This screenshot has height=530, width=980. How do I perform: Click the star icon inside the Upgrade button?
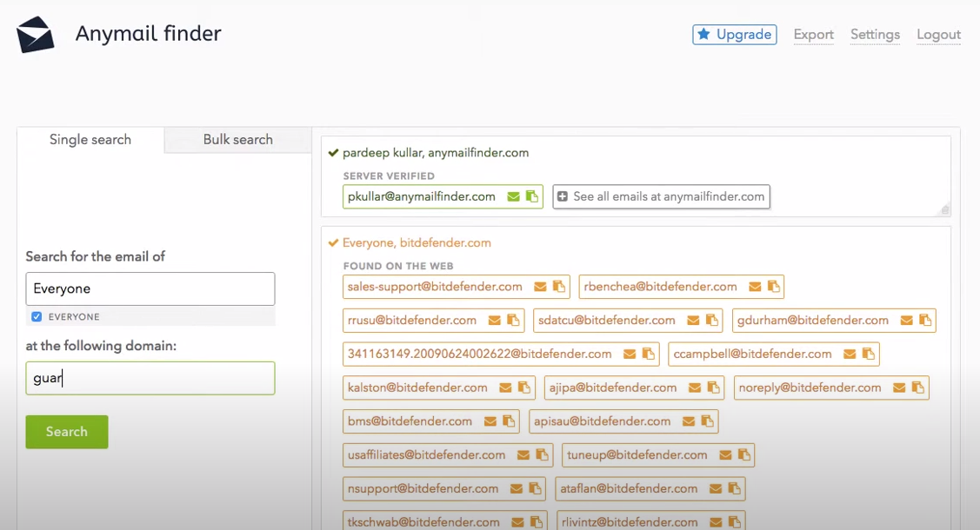point(703,35)
